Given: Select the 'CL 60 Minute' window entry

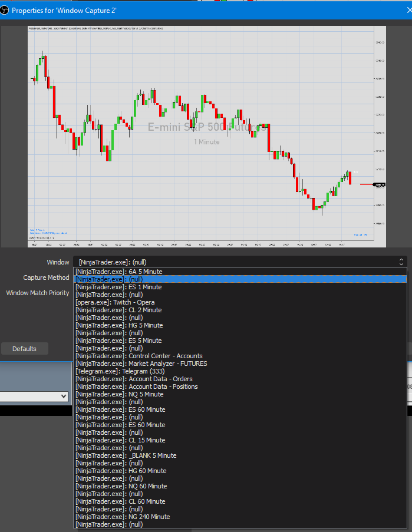Looking at the screenshot, I should (x=240, y=501).
